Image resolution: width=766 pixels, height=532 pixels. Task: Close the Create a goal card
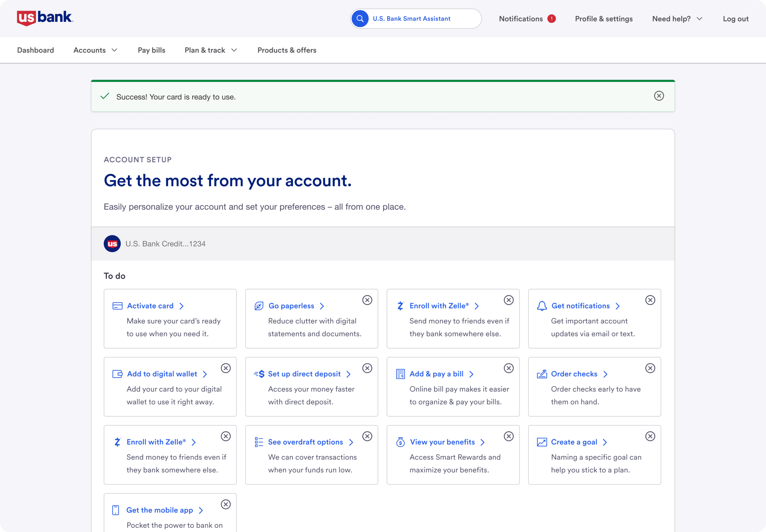[x=650, y=436]
